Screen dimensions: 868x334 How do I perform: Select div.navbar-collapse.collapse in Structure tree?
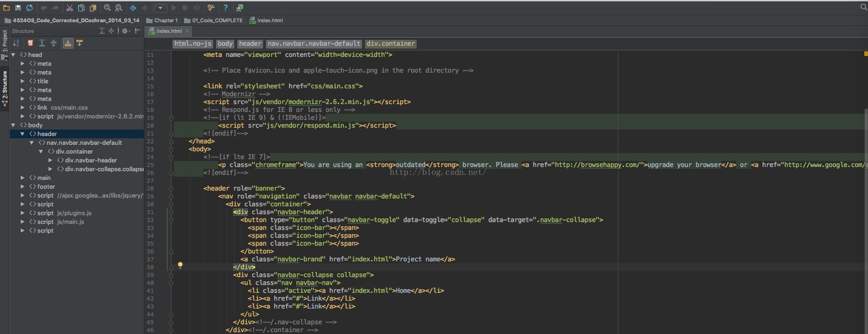click(x=100, y=169)
